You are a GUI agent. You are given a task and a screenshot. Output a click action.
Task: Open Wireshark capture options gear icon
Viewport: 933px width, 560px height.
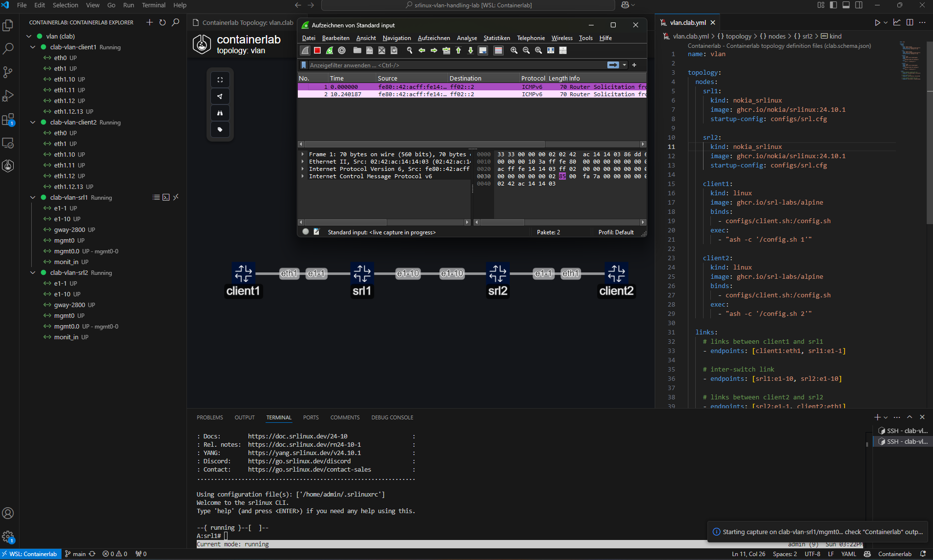(342, 50)
